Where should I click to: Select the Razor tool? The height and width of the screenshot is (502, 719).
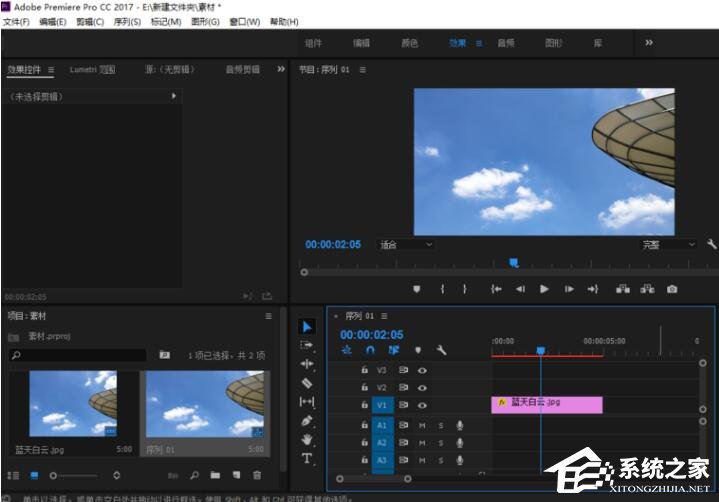click(x=307, y=383)
